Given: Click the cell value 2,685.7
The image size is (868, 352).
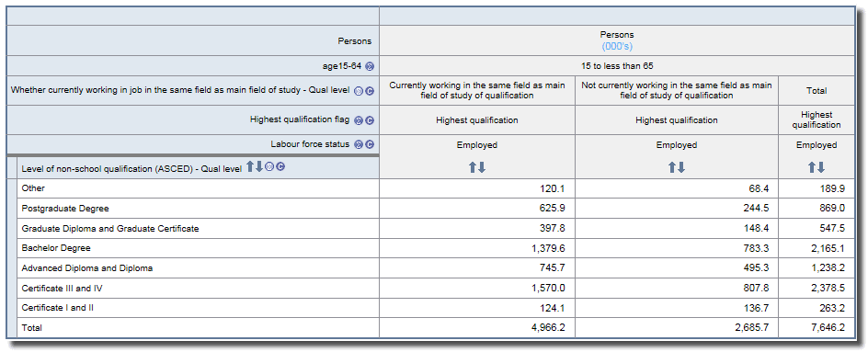Looking at the screenshot, I should point(752,328).
